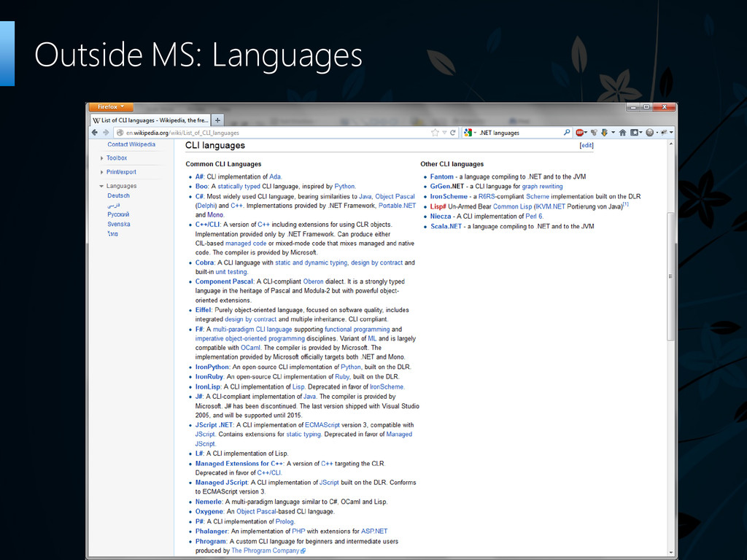Screen dimensions: 747x560
Task: Click the forward navigation arrow
Action: coord(106,133)
